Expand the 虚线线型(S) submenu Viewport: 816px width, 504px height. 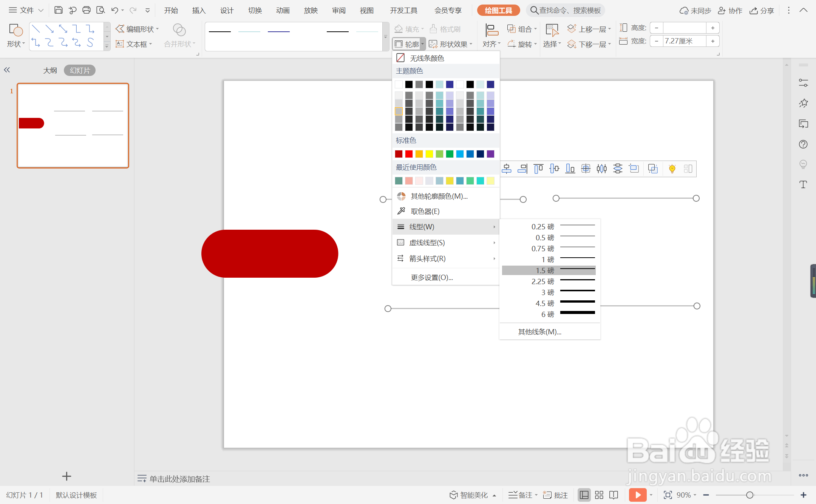[x=446, y=243]
